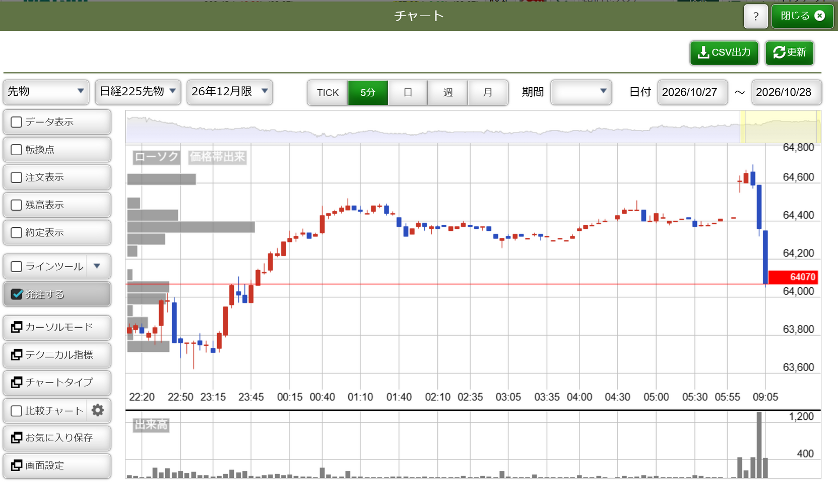Open the 先物 product type dropdown
838x504 pixels.
[46, 92]
